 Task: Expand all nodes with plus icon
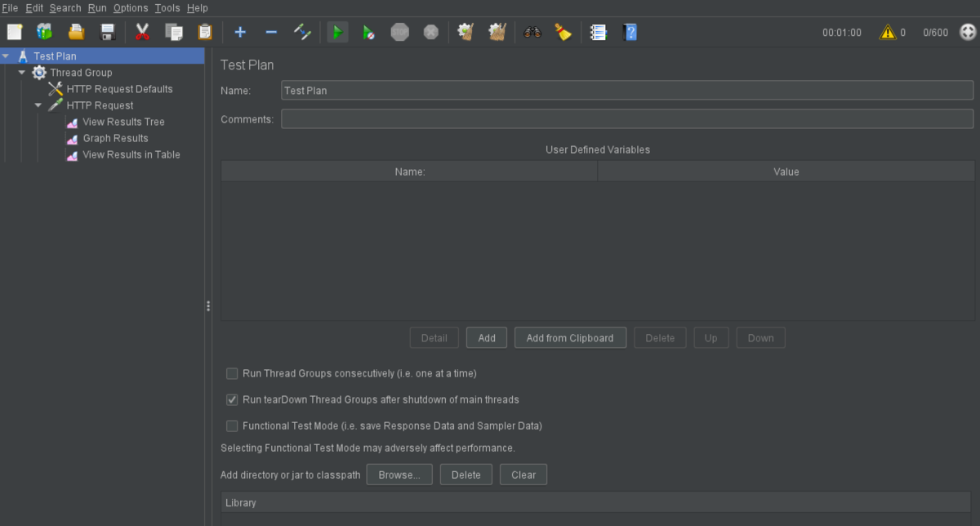click(x=240, y=32)
